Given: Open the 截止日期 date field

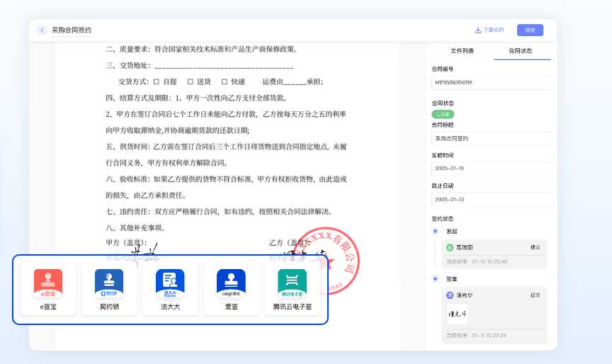Looking at the screenshot, I should [x=491, y=200].
